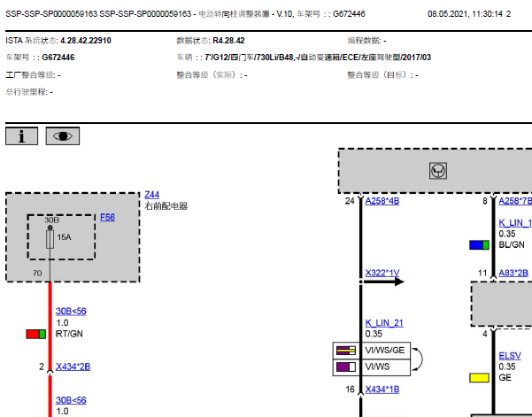Open the A258*7B connector link

pos(515,201)
